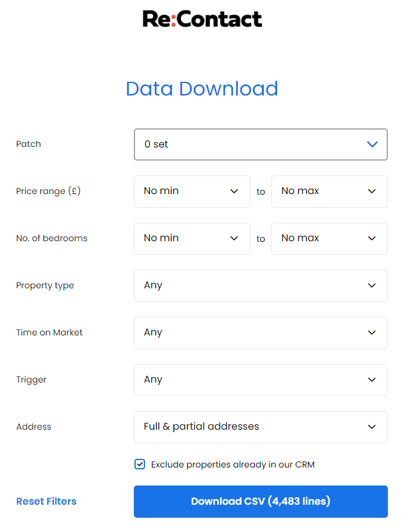Click chevron icon on Price range maximum
The height and width of the screenshot is (532, 404).
tap(372, 192)
